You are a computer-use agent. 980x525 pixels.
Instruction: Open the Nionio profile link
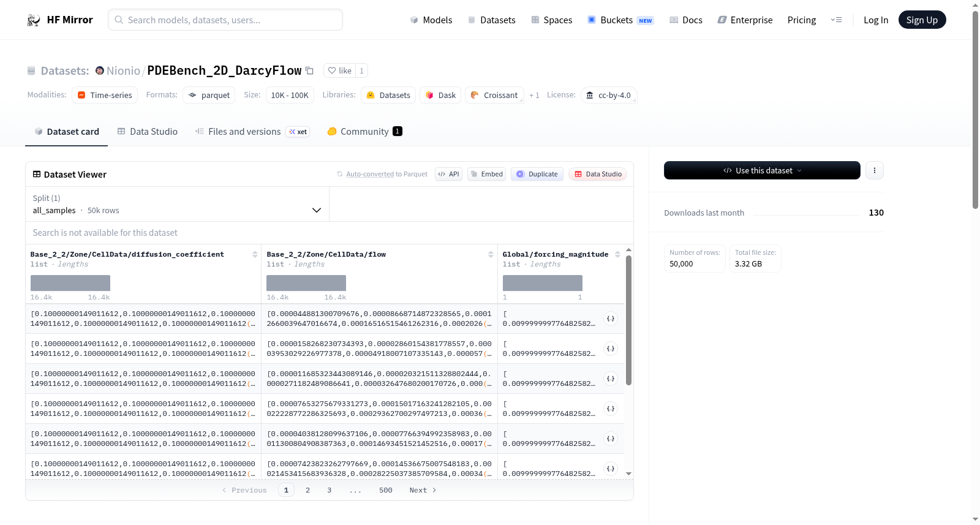click(123, 70)
